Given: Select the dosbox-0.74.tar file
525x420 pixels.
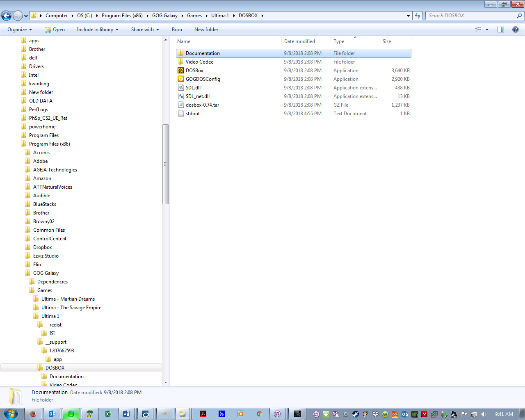Looking at the screenshot, I should [x=293, y=105].
